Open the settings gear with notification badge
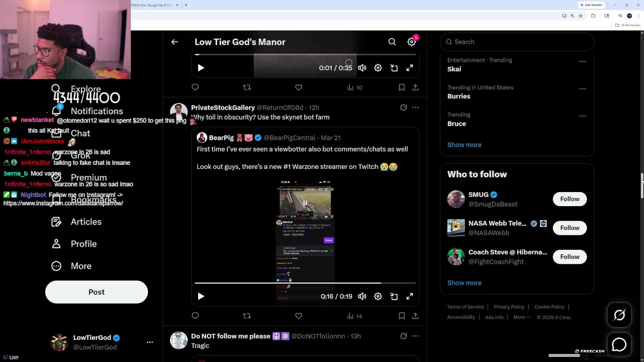 coord(412,42)
